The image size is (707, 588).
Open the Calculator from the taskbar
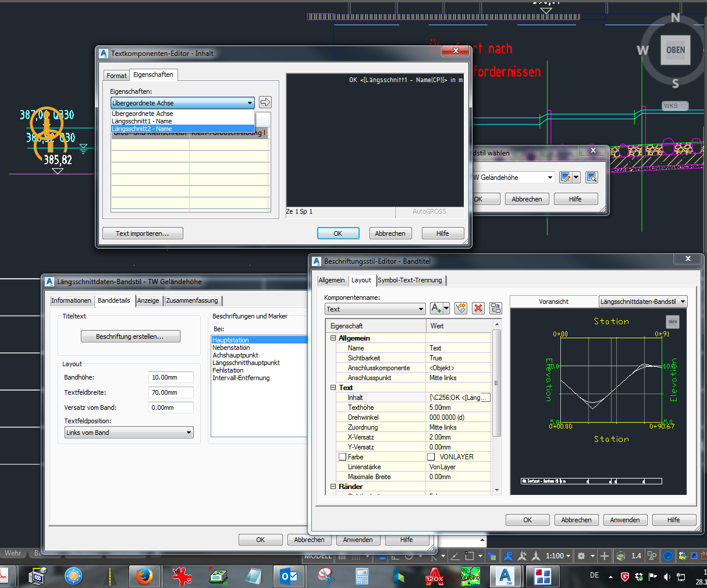tap(362, 576)
